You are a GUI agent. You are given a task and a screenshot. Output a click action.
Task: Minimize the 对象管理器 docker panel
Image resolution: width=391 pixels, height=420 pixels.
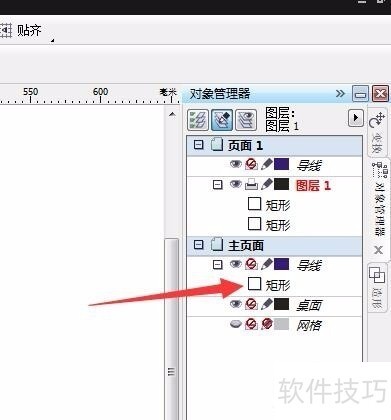click(360, 94)
